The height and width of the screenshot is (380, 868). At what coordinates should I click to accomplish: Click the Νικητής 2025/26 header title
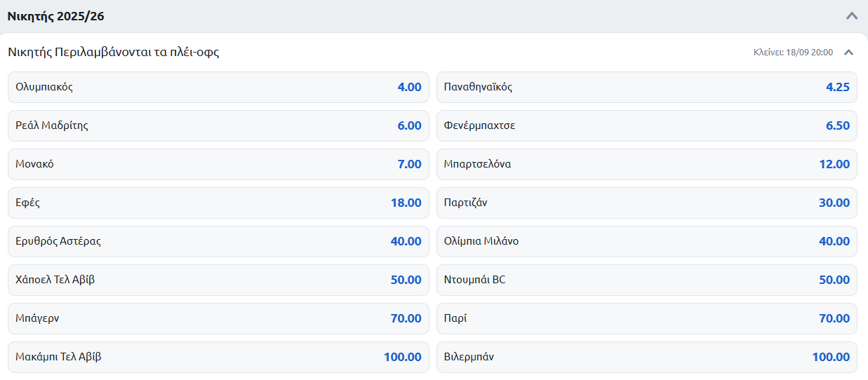(x=56, y=16)
